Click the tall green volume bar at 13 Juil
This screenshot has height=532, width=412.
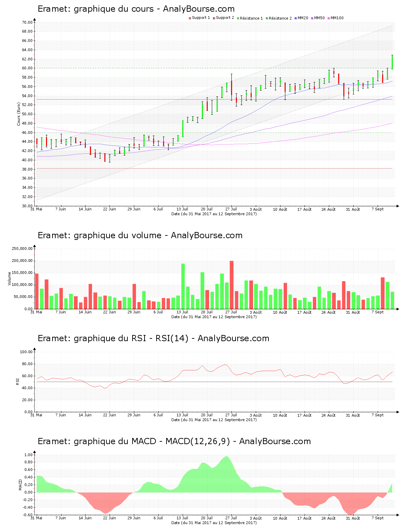(183, 286)
